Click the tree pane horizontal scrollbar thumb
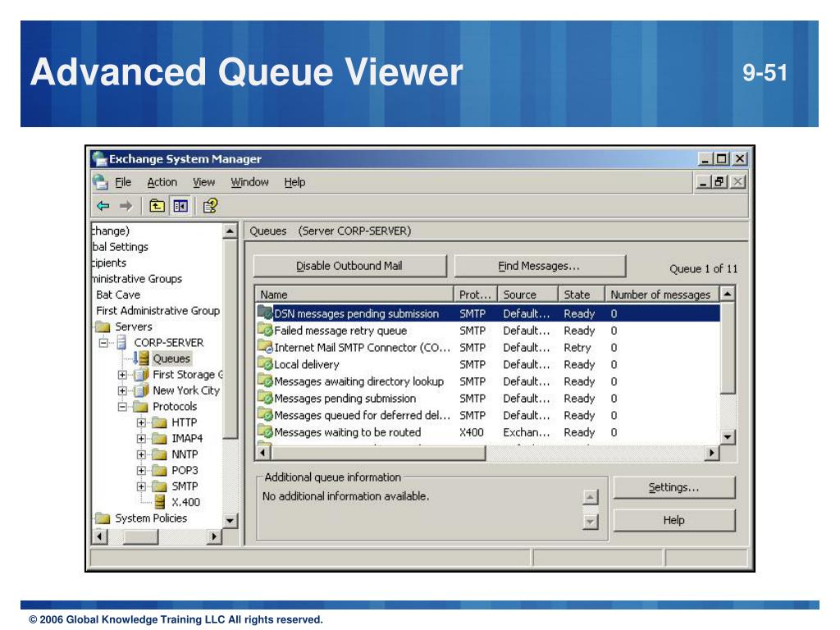This screenshot has width=840, height=630. click(x=141, y=536)
